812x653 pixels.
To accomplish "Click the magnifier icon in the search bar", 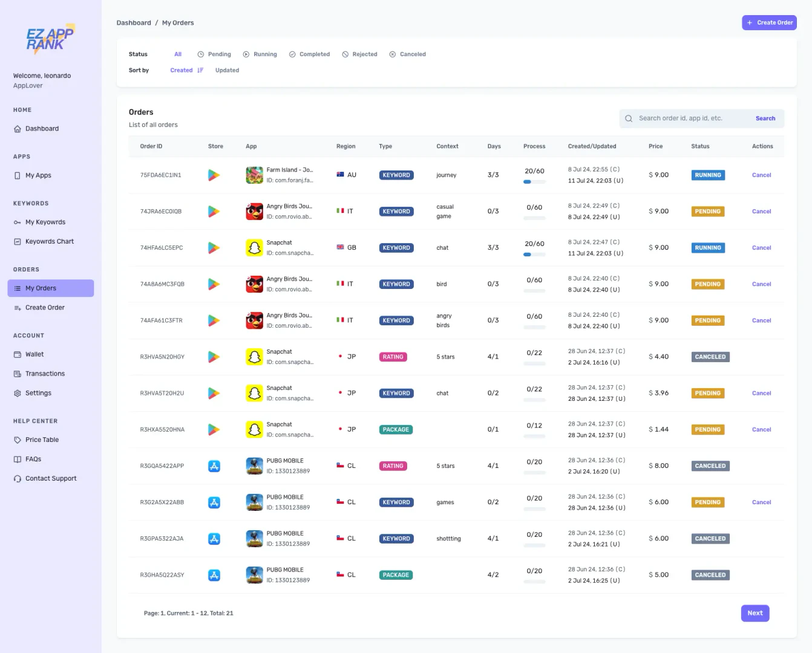I will pyautogui.click(x=629, y=118).
